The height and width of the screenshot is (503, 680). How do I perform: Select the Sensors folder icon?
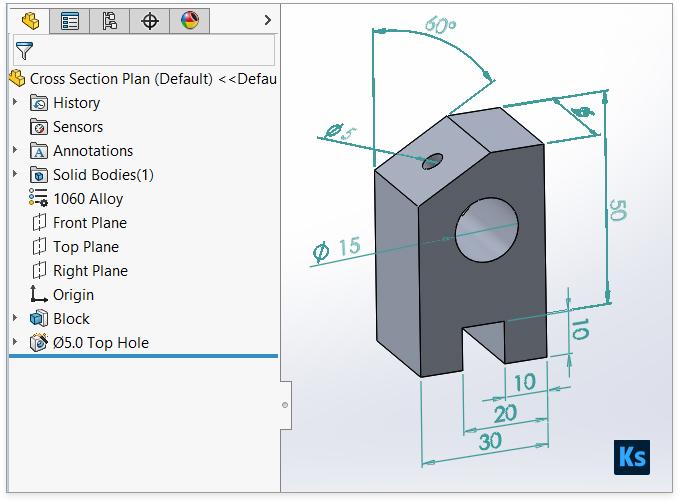coord(39,127)
